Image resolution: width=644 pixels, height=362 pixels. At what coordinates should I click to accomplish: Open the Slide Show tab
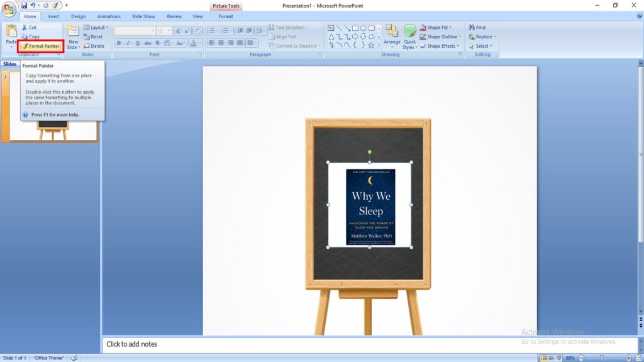(x=143, y=16)
